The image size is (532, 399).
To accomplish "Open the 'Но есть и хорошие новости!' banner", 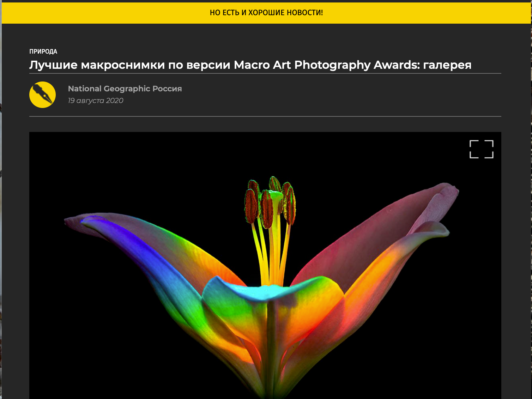I will click(x=266, y=13).
